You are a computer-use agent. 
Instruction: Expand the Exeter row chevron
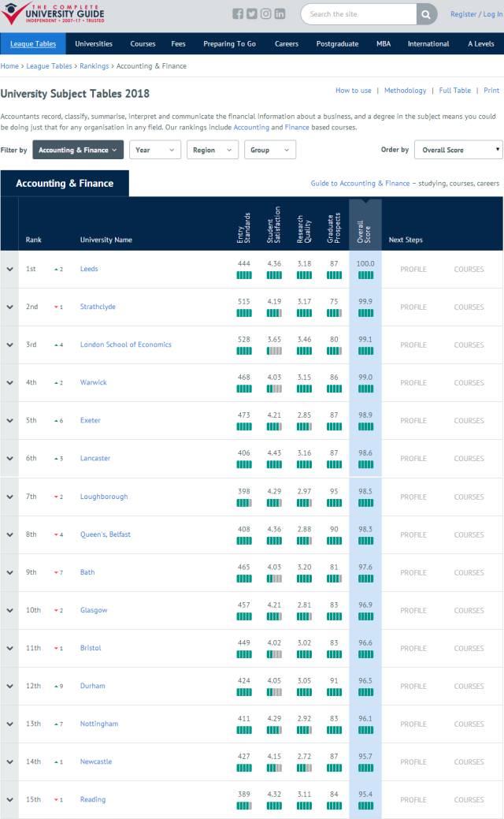click(9, 420)
